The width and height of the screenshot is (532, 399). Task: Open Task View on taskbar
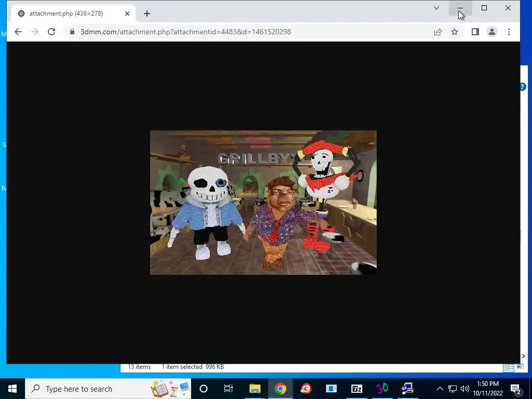[229, 389]
